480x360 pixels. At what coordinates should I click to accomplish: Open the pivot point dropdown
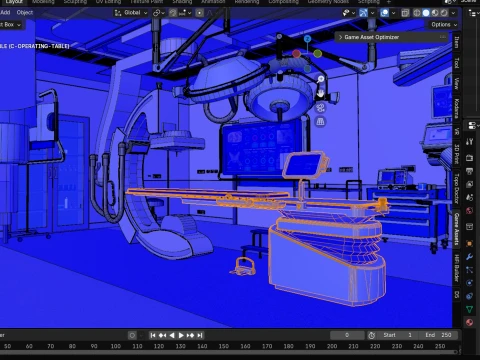point(159,13)
